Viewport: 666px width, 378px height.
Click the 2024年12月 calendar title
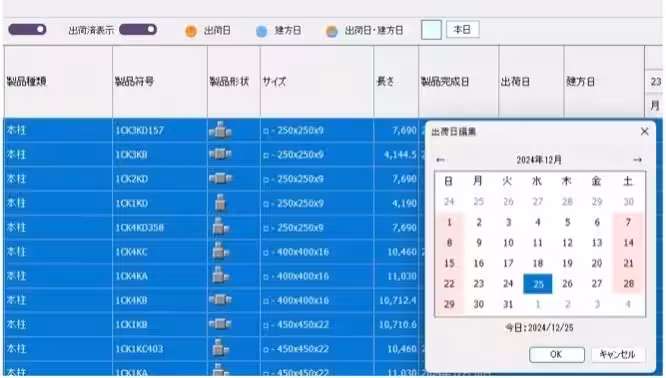[x=539, y=160]
